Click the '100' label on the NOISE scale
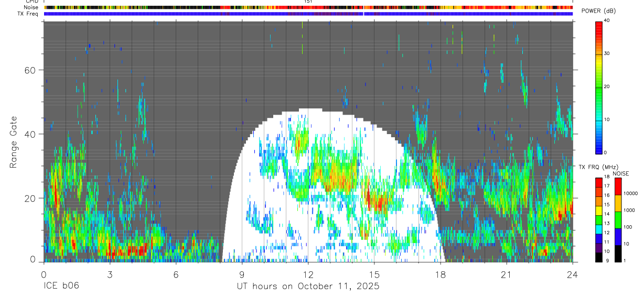This screenshot has width=644, height=297. (628, 227)
